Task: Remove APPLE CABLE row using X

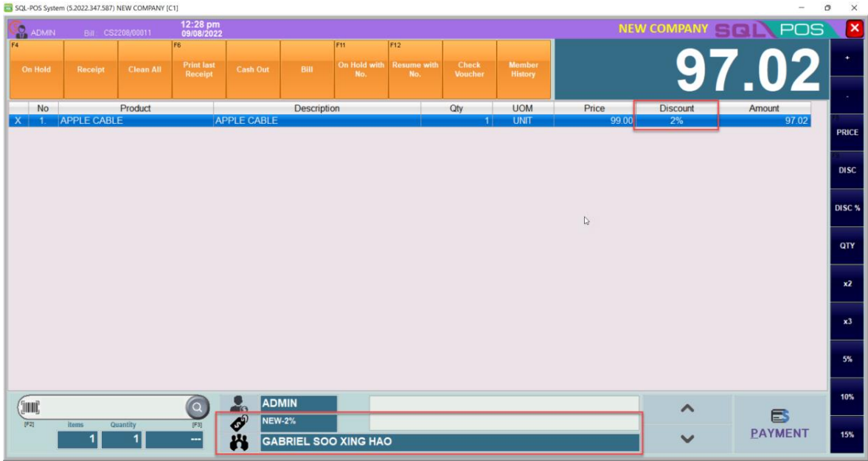Action: pyautogui.click(x=18, y=121)
